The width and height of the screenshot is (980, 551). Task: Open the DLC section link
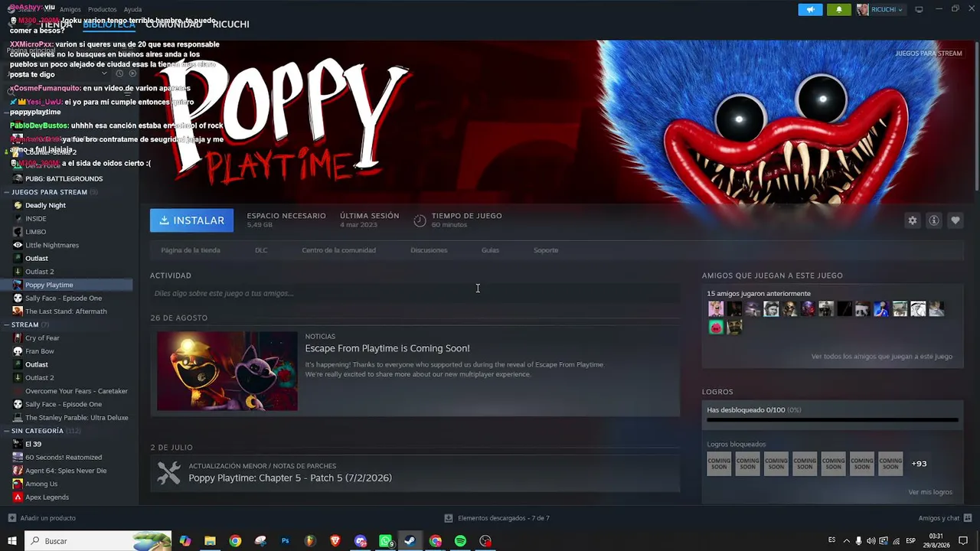click(261, 250)
